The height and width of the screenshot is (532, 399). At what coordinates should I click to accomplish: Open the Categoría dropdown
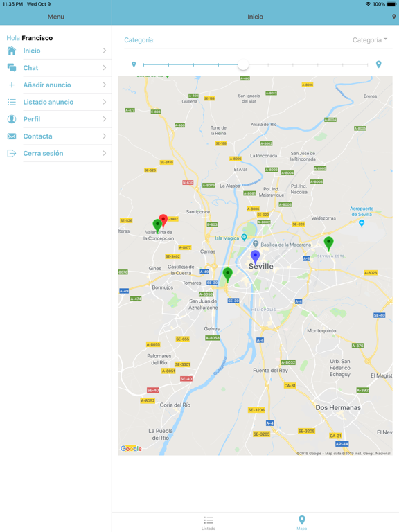tap(370, 40)
